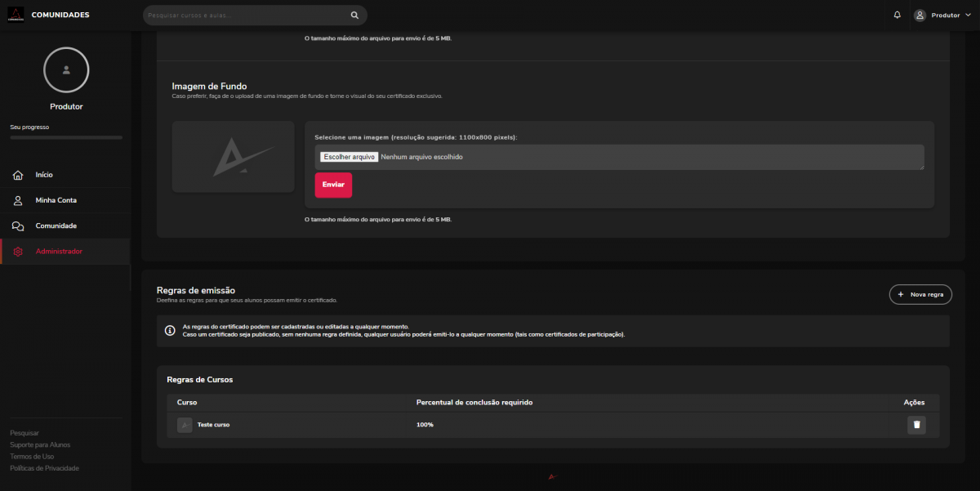Click Escolher arquivo to pick image
Viewport: 980px width, 491px height.
[x=349, y=157]
